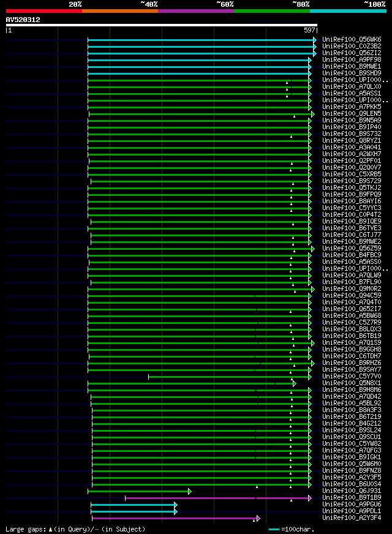This screenshot has width=392, height=534.
Task: Click the query end position 597 label
Action: click(x=309, y=30)
